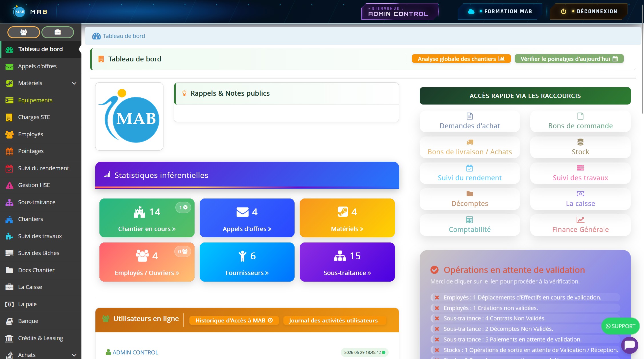Open the Stock shortcut icon
Screen dimensions: 644x359
(580, 142)
